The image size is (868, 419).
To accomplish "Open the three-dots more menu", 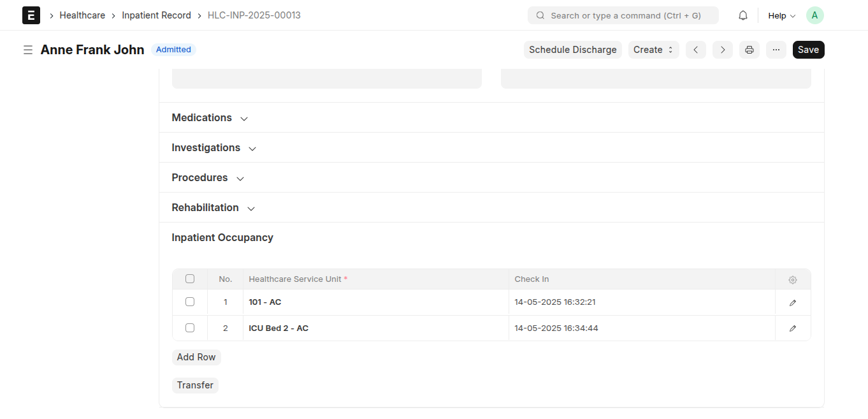I will 776,50.
